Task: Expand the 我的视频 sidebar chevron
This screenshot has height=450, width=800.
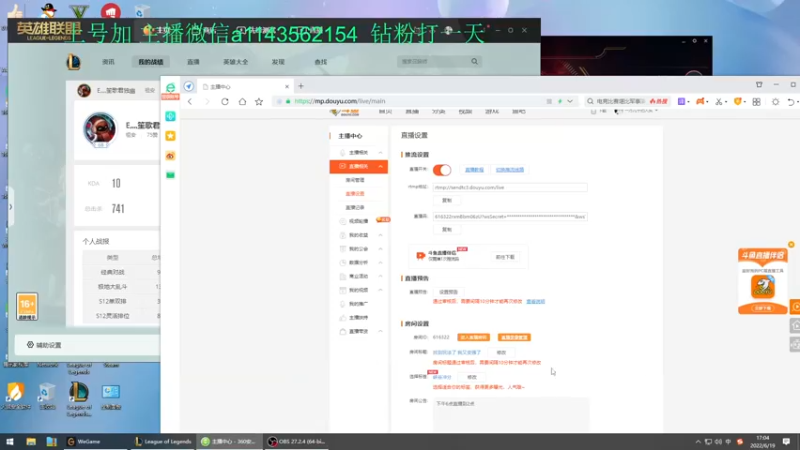Action: 381,290
